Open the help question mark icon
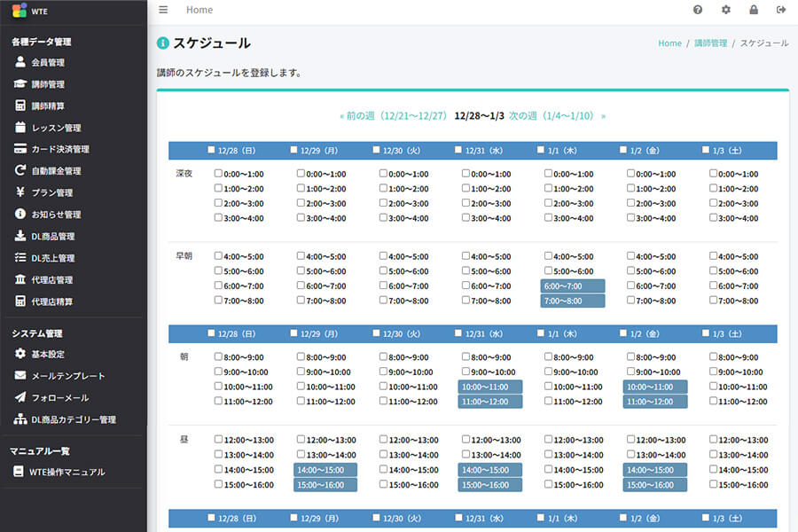 pos(698,10)
